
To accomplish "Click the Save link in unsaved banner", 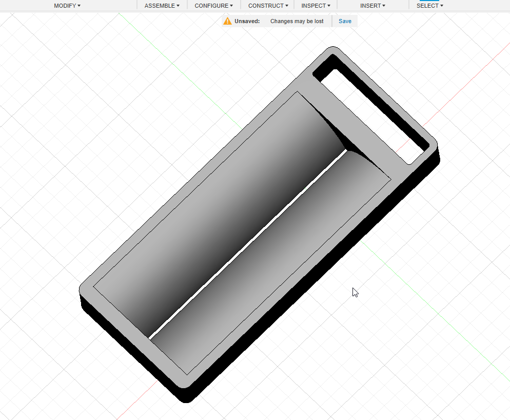I will coord(345,21).
